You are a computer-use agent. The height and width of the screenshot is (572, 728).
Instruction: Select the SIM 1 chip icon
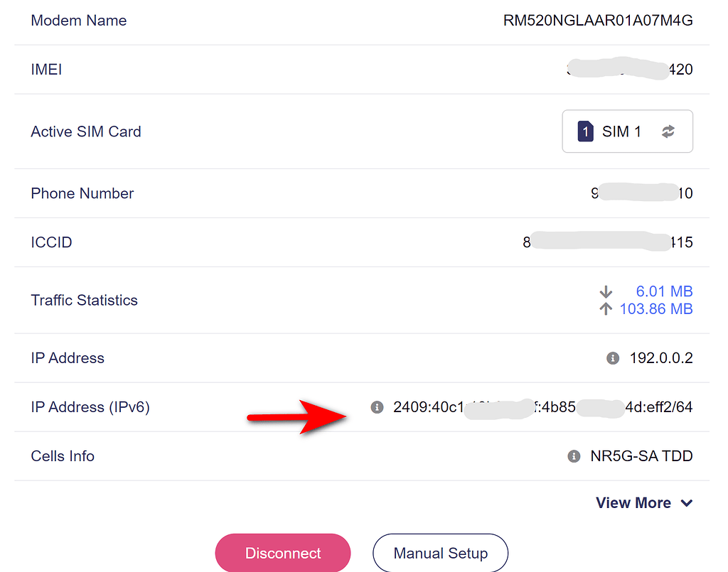click(x=584, y=131)
